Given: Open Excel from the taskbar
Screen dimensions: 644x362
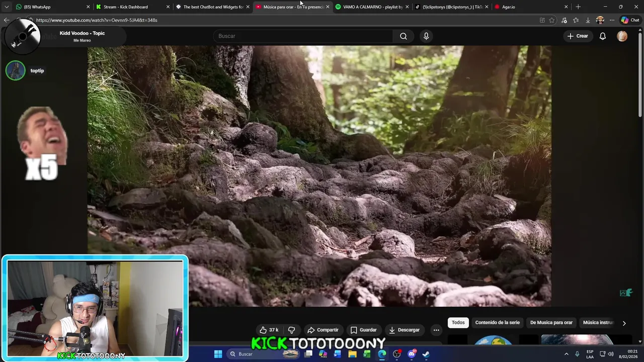Looking at the screenshot, I should click(367, 354).
